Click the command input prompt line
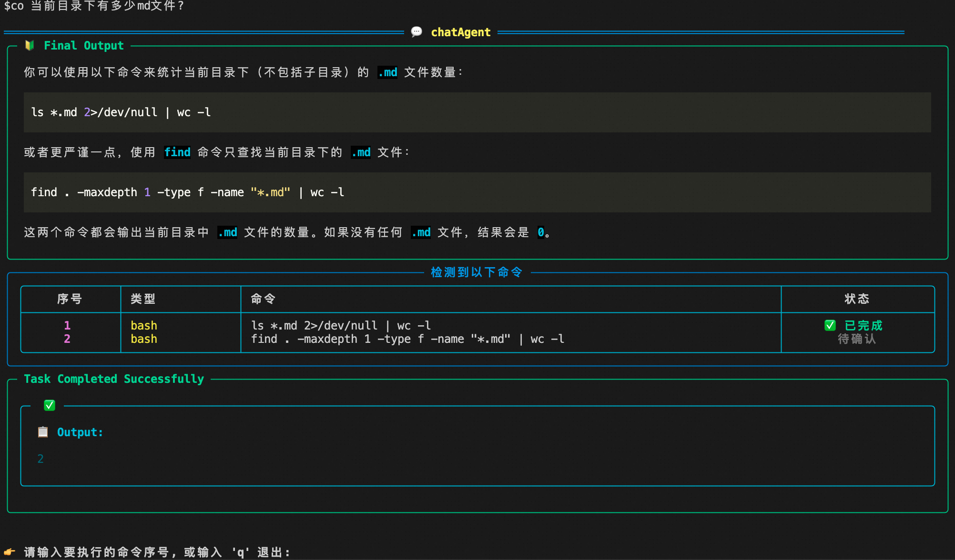 [x=157, y=552]
